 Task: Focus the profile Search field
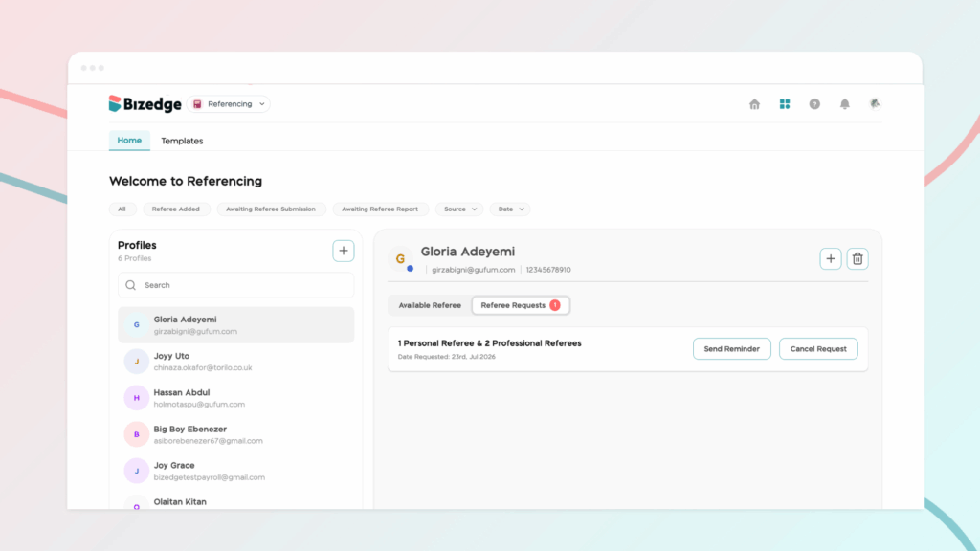(235, 285)
